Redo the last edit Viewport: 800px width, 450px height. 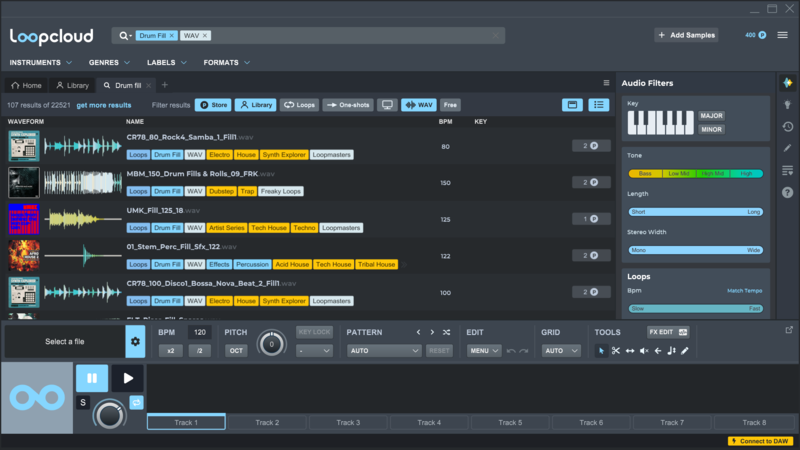point(523,351)
